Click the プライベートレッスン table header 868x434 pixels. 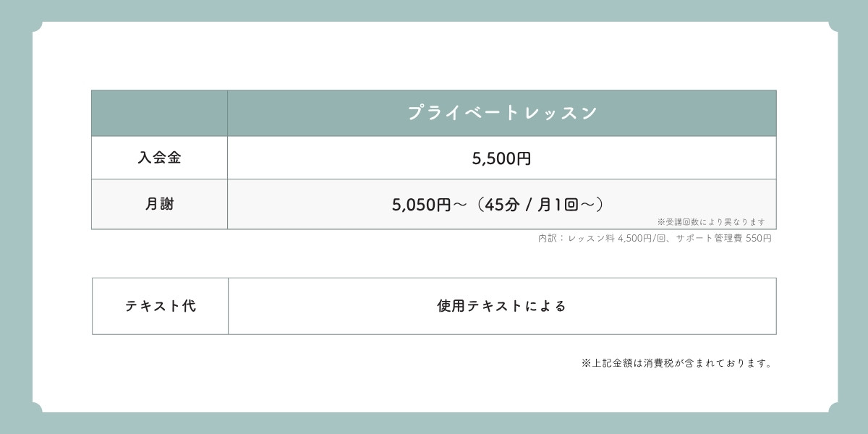[x=501, y=114]
